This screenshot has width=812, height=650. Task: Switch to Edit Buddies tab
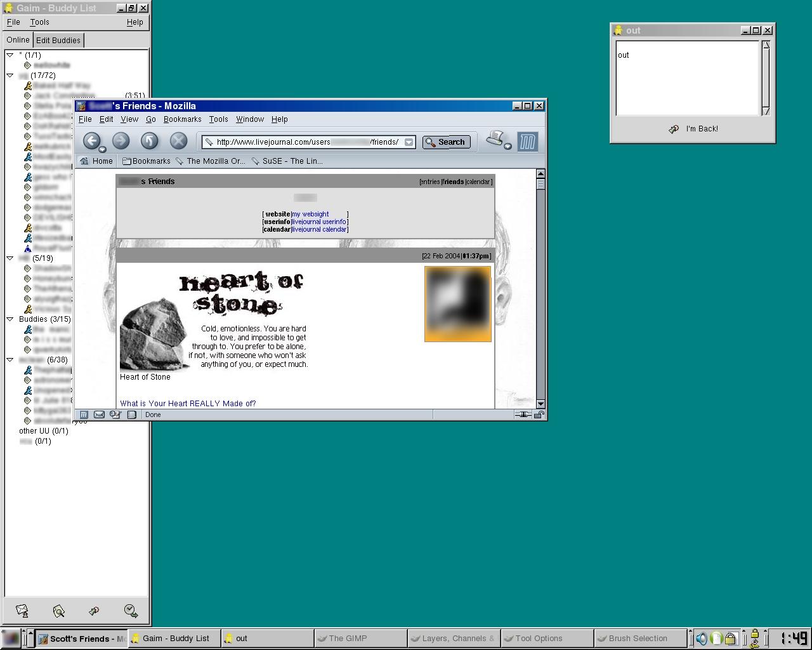[58, 41]
